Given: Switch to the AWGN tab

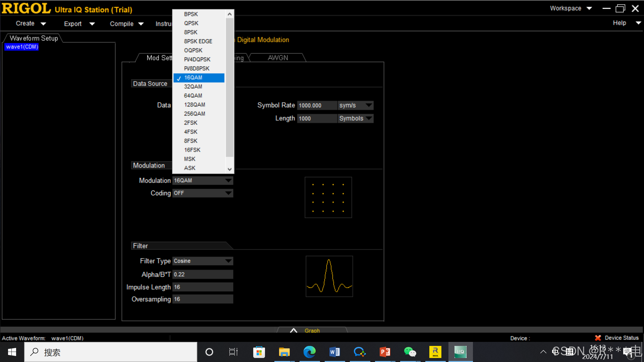Looking at the screenshot, I should (278, 58).
